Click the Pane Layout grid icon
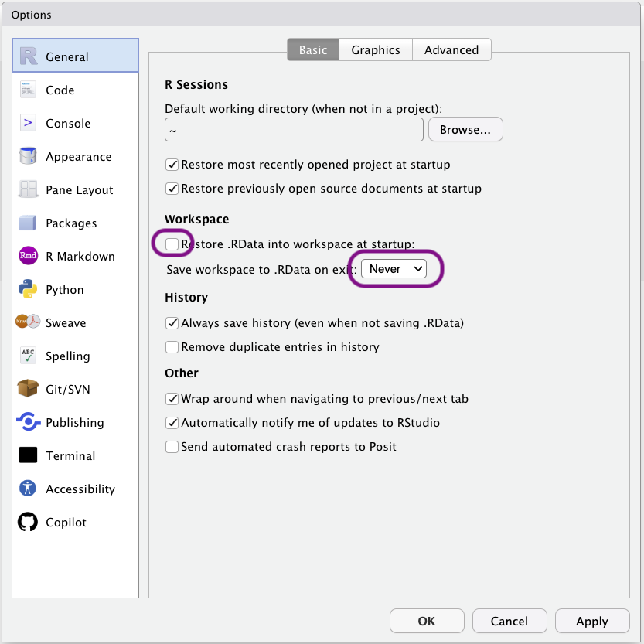The width and height of the screenshot is (644, 644). (28, 189)
